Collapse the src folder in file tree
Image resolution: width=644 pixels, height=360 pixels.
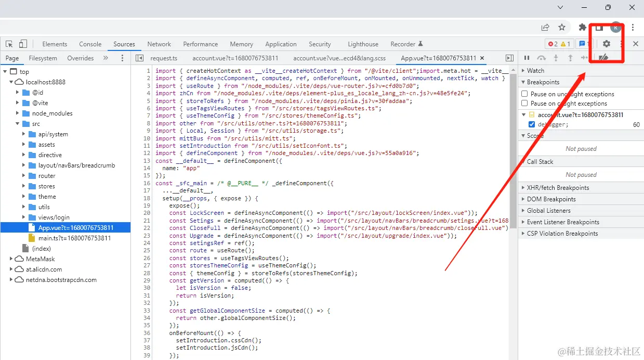pos(18,124)
